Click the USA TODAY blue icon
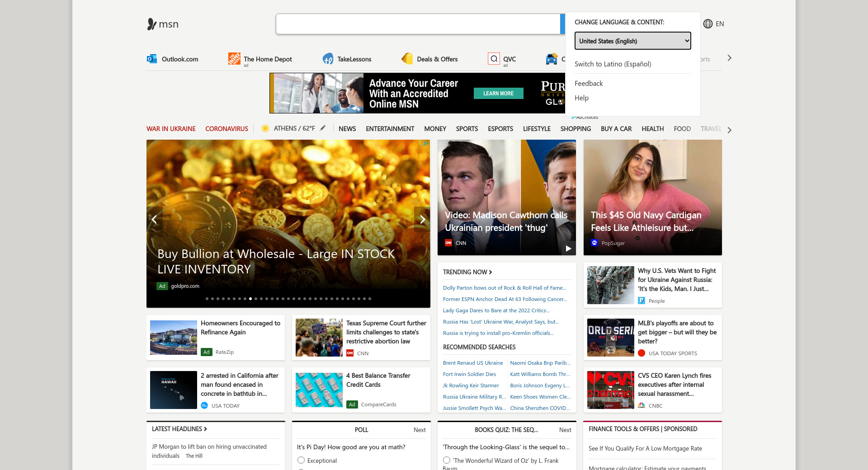The width and height of the screenshot is (868, 470). tap(204, 405)
